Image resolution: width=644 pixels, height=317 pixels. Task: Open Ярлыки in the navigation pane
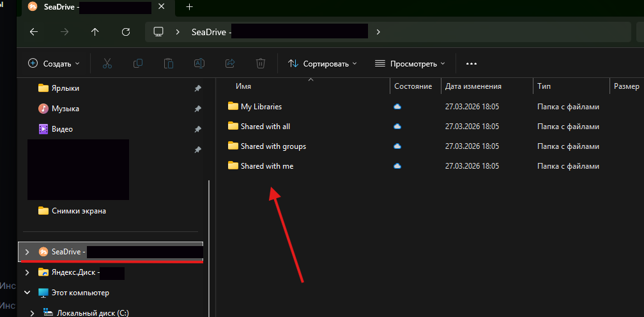tap(65, 88)
